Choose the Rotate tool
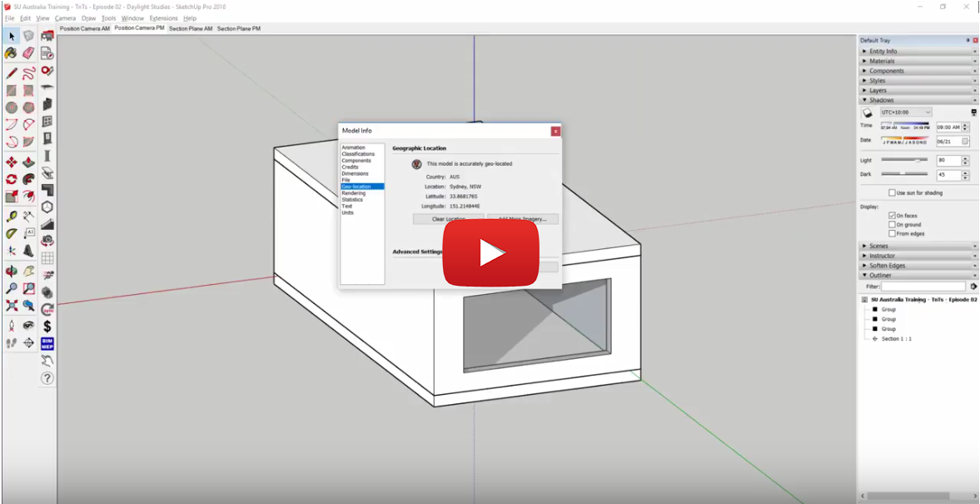This screenshot has width=980, height=504. (x=12, y=179)
